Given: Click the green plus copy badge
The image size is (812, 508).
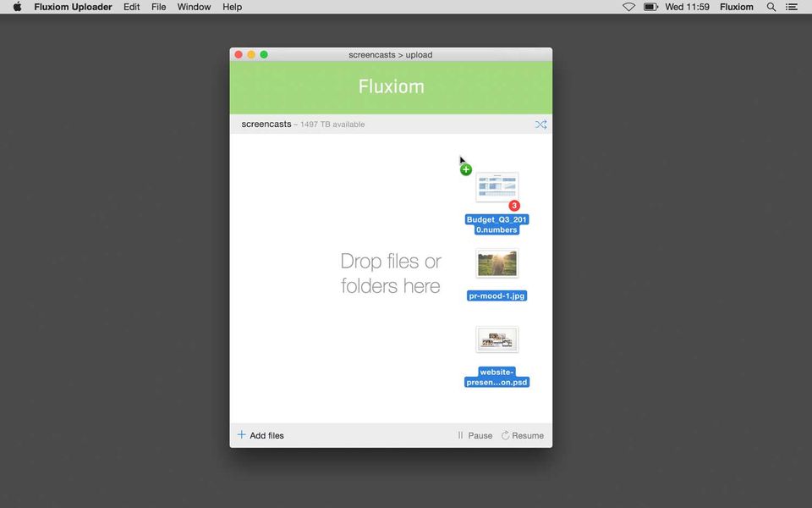Looking at the screenshot, I should click(466, 169).
